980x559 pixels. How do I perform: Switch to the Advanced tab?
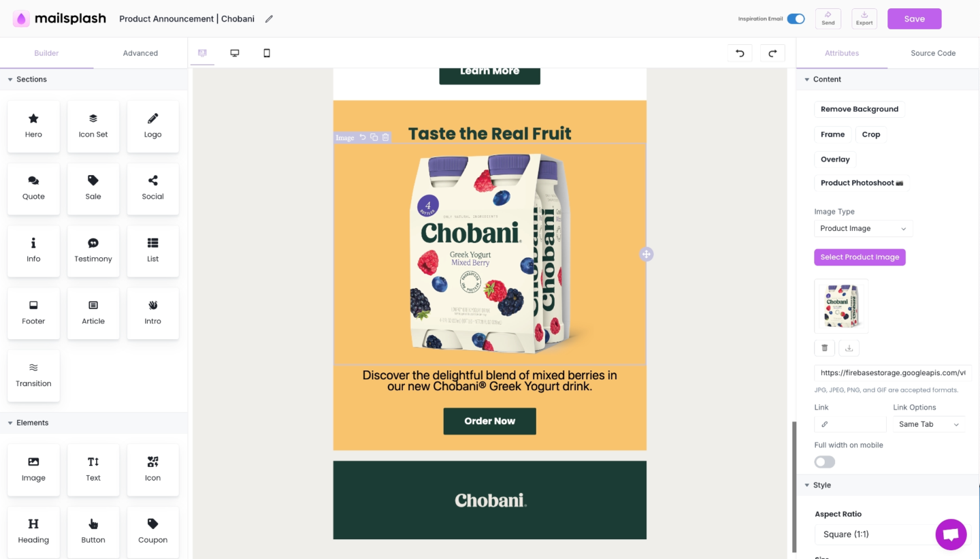coord(140,53)
